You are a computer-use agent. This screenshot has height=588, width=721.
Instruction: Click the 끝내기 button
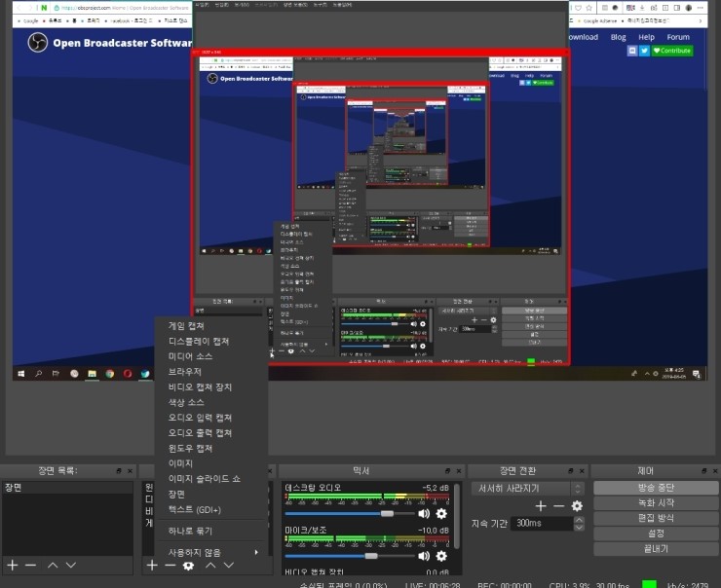coord(656,548)
